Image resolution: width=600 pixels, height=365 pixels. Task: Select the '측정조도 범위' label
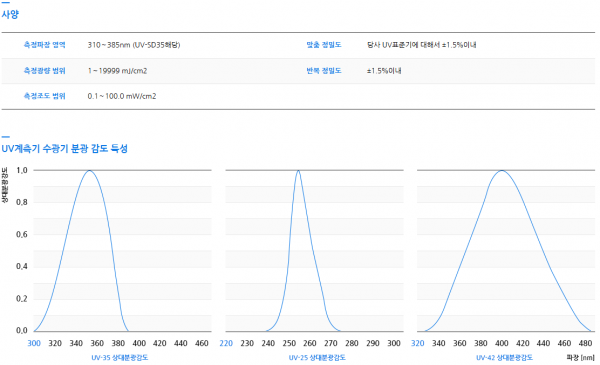pyautogui.click(x=44, y=96)
